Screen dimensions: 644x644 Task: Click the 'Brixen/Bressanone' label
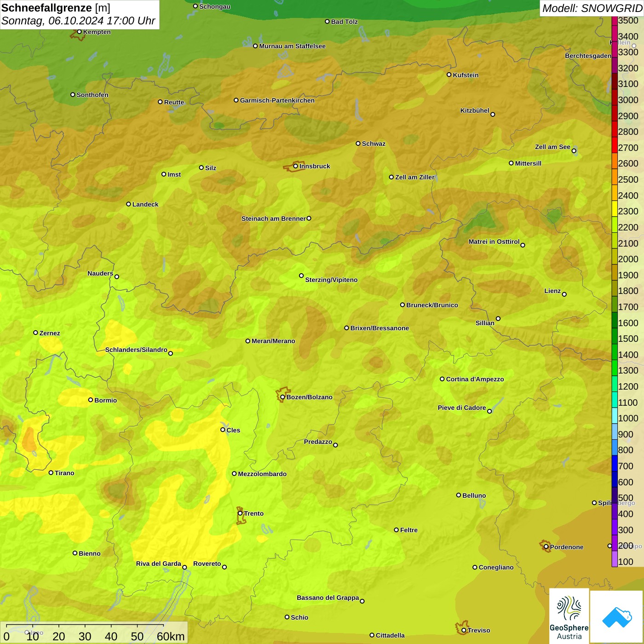pos(379,328)
